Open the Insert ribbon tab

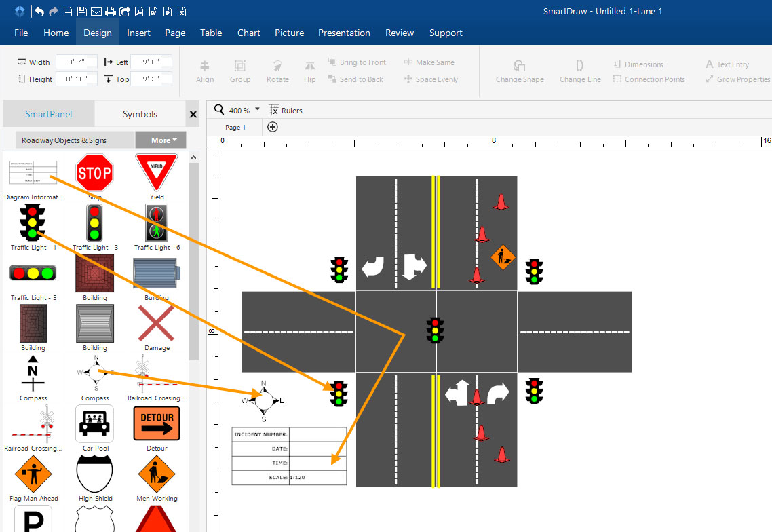pyautogui.click(x=138, y=32)
